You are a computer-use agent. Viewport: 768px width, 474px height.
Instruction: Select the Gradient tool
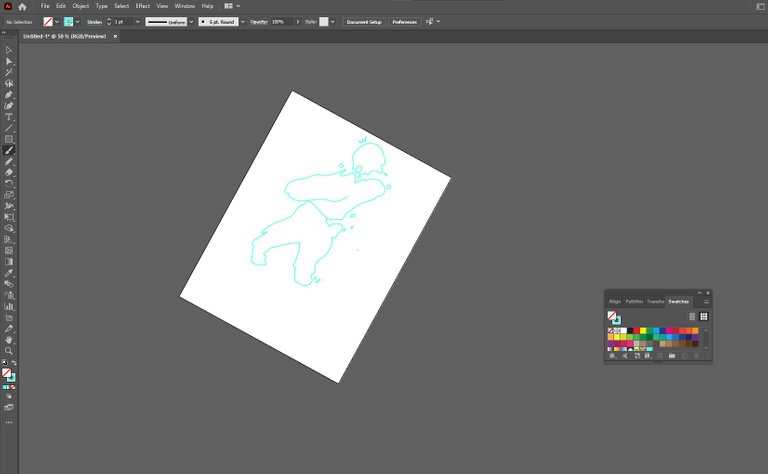click(x=9, y=262)
